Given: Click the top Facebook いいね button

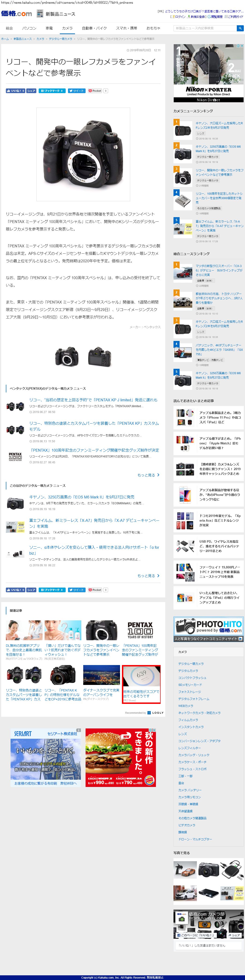Looking at the screenshot, I should click(x=15, y=91).
